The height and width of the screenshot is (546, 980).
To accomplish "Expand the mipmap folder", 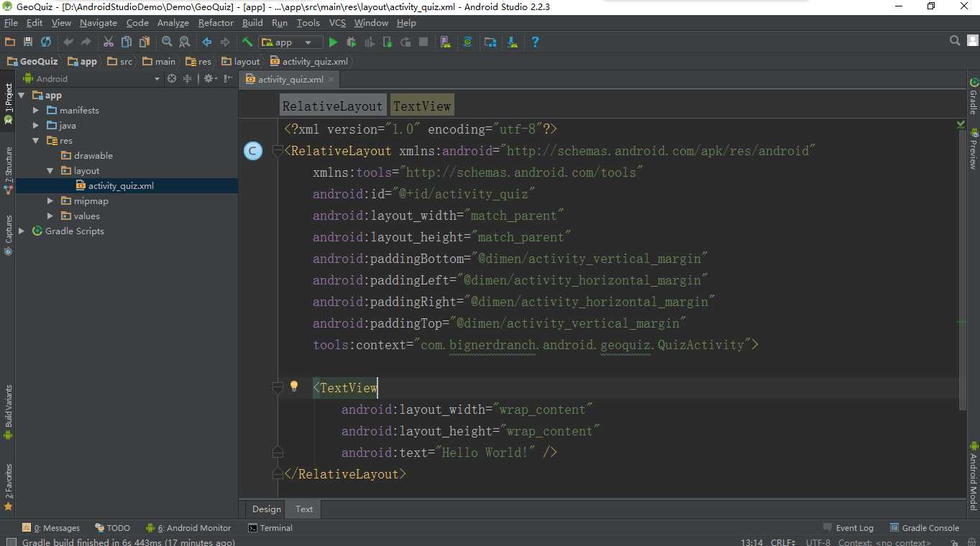I will pos(50,200).
